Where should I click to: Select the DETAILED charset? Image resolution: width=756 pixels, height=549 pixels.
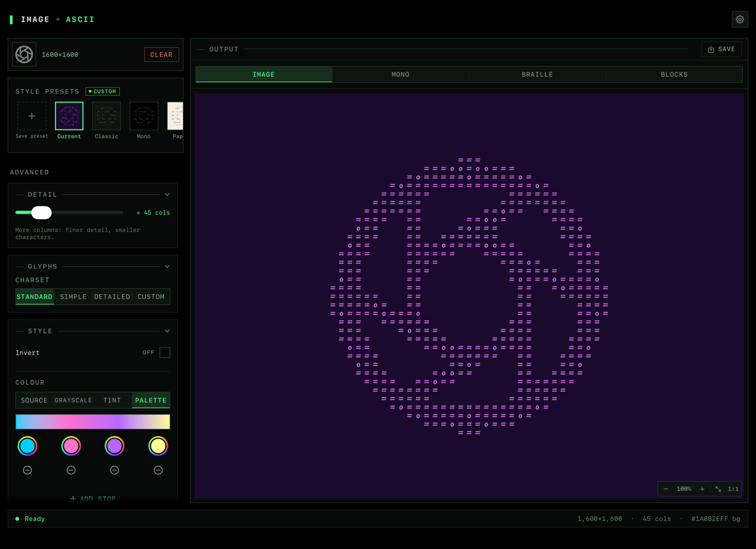click(x=112, y=297)
